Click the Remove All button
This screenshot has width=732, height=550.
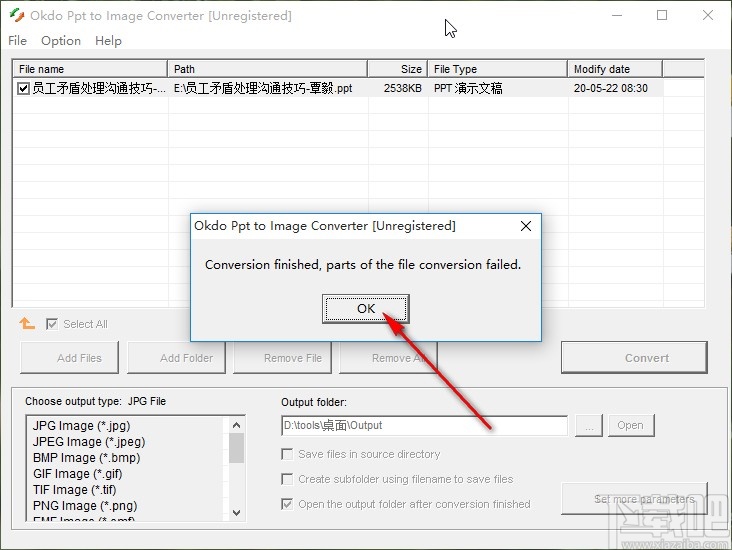click(x=388, y=358)
